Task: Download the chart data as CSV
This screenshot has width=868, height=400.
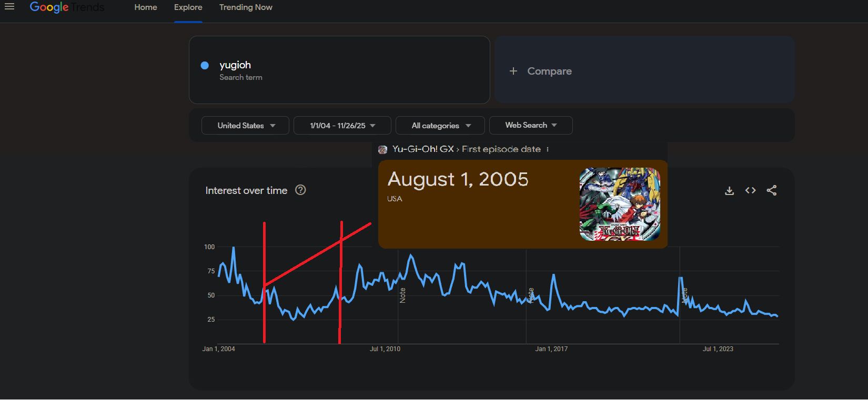Action: tap(729, 191)
